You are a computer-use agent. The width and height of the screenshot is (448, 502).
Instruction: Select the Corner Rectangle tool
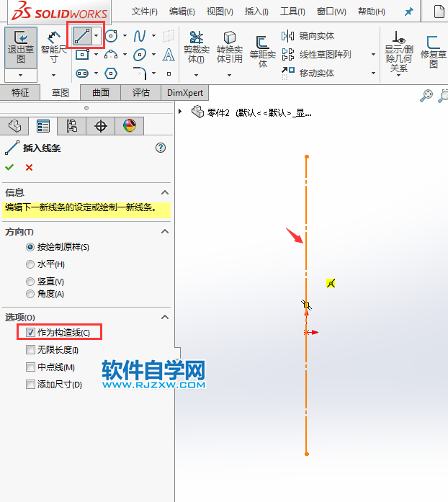(82, 55)
